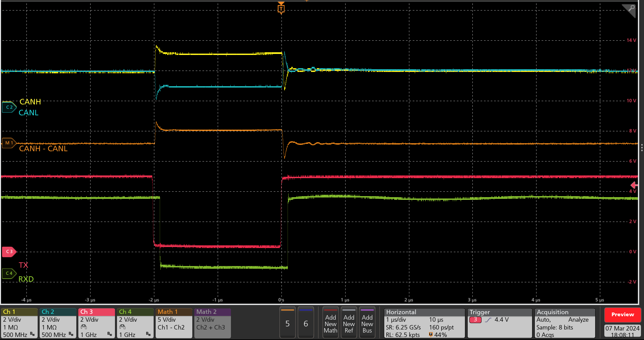Image resolution: width=644 pixels, height=340 pixels.
Task: Select the C4 badge beside RXD label
Action: 8,273
